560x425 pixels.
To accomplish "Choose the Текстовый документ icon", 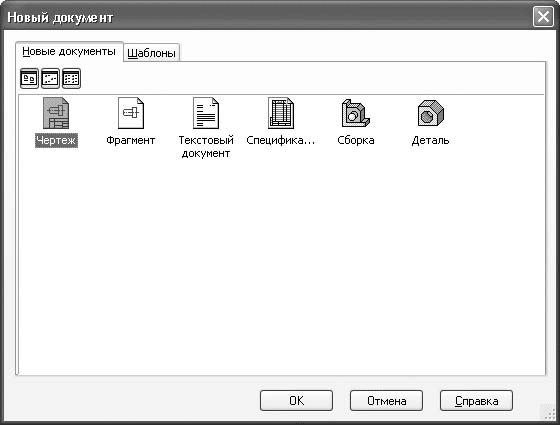I will pos(206,113).
